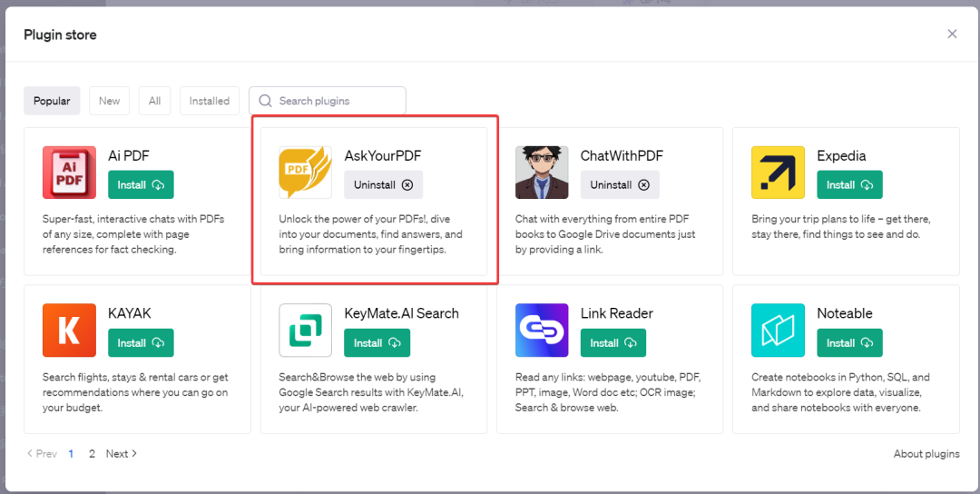Show all plugins with the All tab
The height and width of the screenshot is (494, 980).
coord(154,101)
